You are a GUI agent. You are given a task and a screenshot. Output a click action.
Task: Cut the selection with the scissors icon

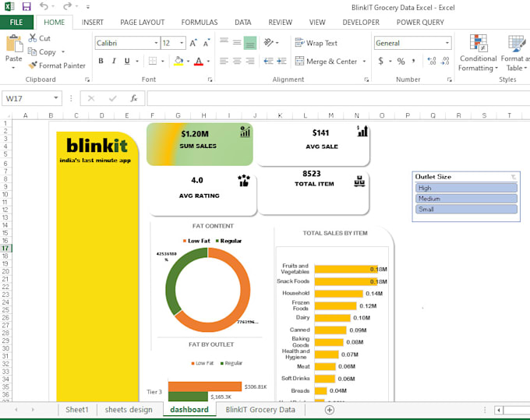(39, 38)
